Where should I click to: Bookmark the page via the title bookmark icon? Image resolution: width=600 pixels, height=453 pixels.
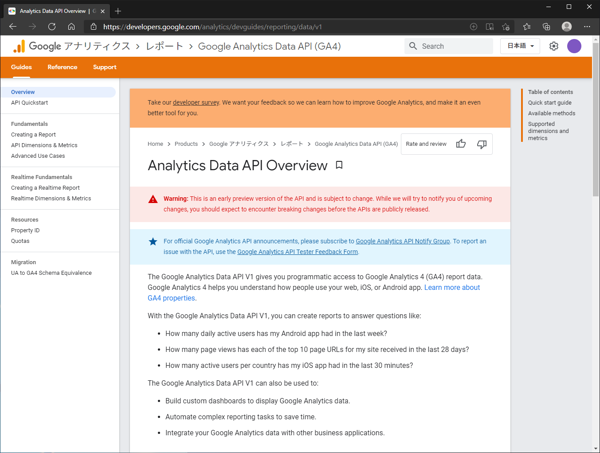coord(339,165)
